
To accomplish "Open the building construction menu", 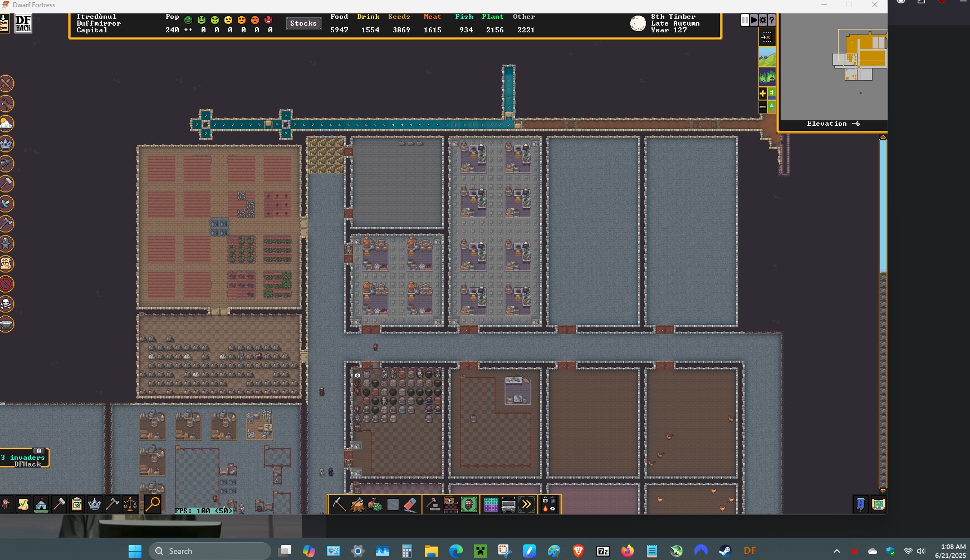I will [x=433, y=505].
